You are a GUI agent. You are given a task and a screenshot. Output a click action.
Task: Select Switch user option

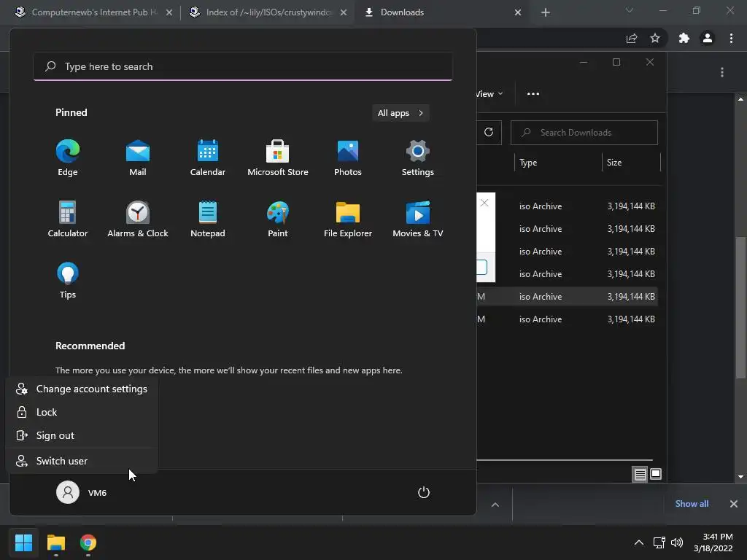pos(82,461)
